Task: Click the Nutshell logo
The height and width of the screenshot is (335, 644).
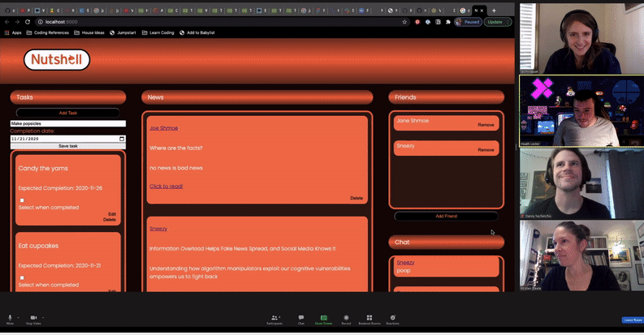Action: click(57, 60)
